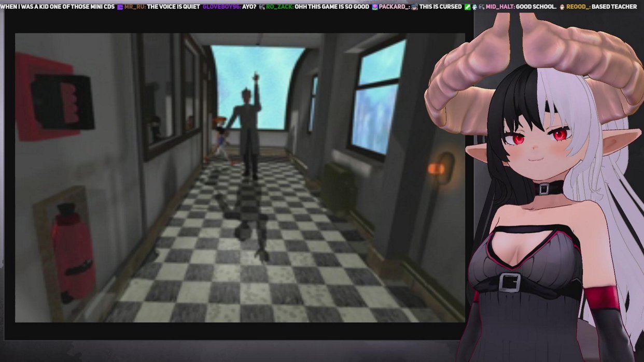Click username RO_ZACK in chat ticker
The width and height of the screenshot is (644, 362).
tap(279, 7)
